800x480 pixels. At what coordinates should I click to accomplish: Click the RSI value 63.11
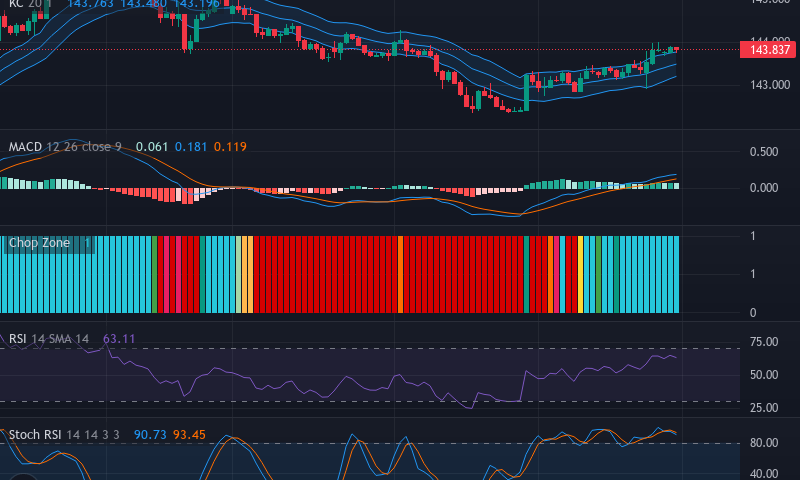tap(119, 339)
